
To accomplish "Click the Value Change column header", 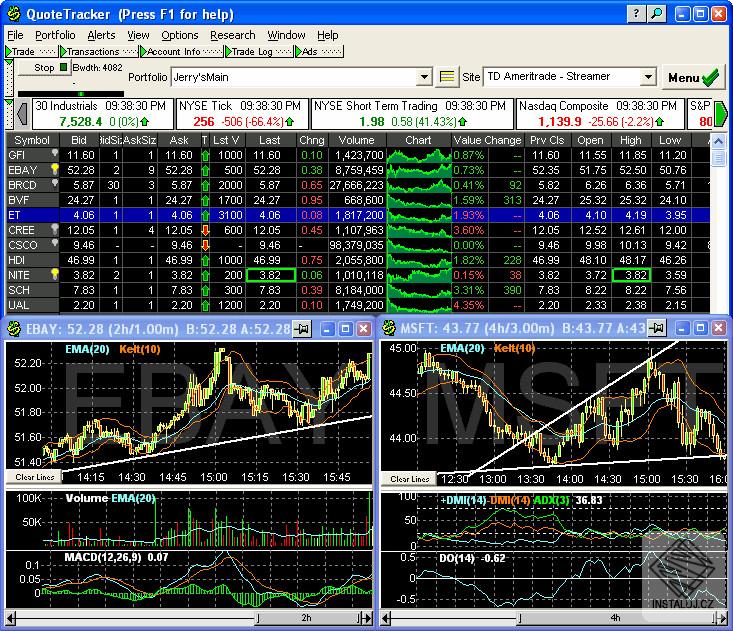I will tap(488, 140).
